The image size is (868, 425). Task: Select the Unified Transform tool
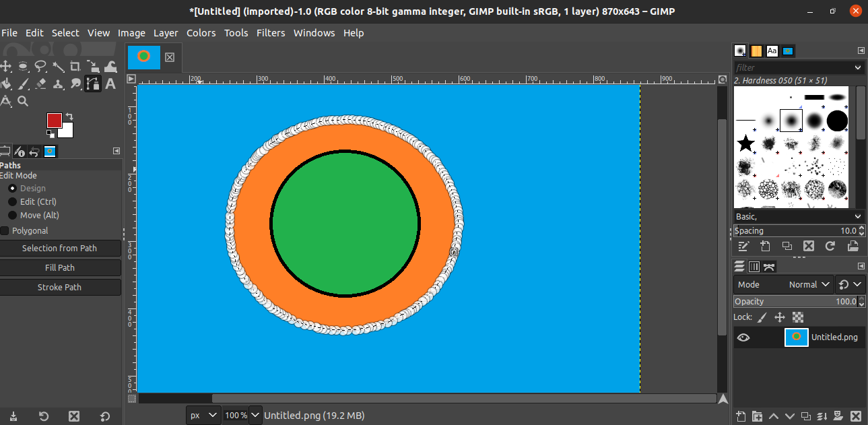tap(93, 66)
